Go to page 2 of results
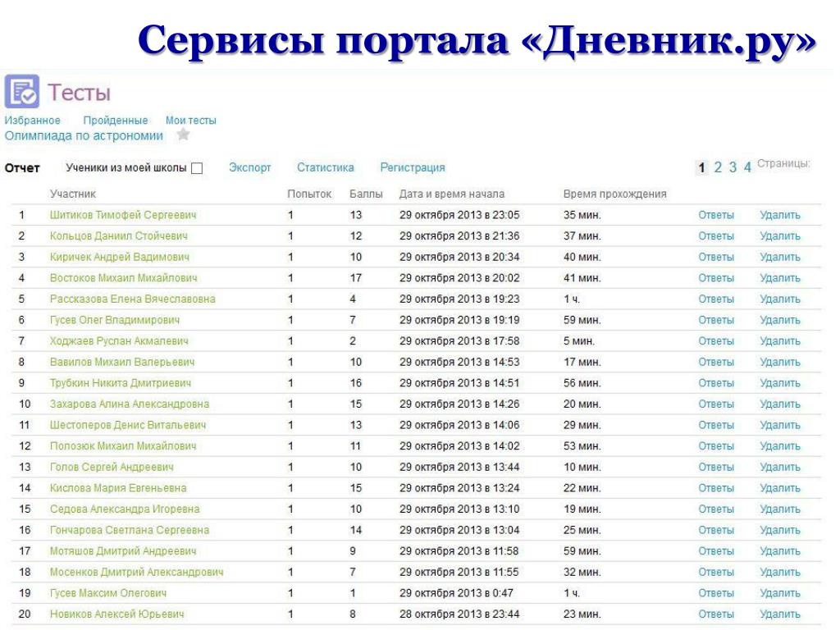Viewport: 840px width, 630px height. point(718,167)
